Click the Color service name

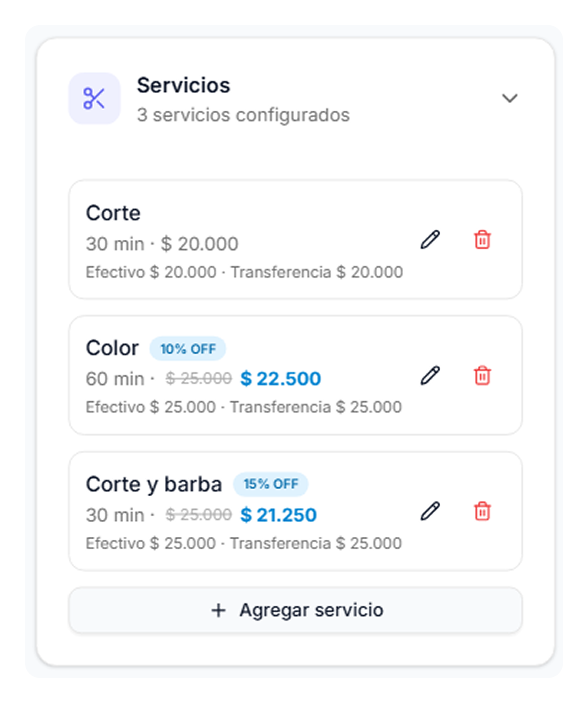pyautogui.click(x=112, y=348)
